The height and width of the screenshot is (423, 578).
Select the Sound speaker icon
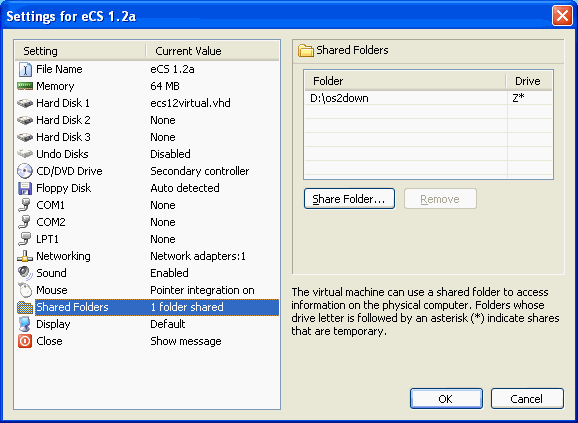point(25,273)
